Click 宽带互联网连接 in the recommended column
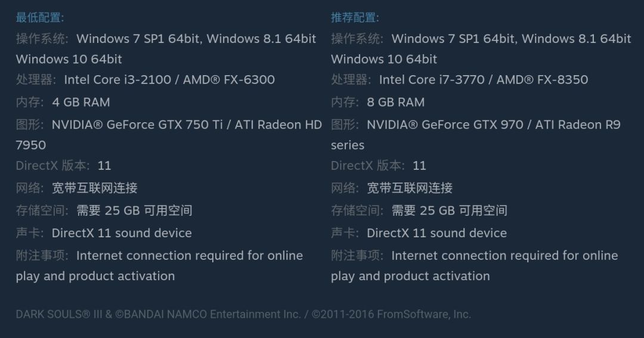Viewport: 644px width, 338px height. (x=410, y=188)
